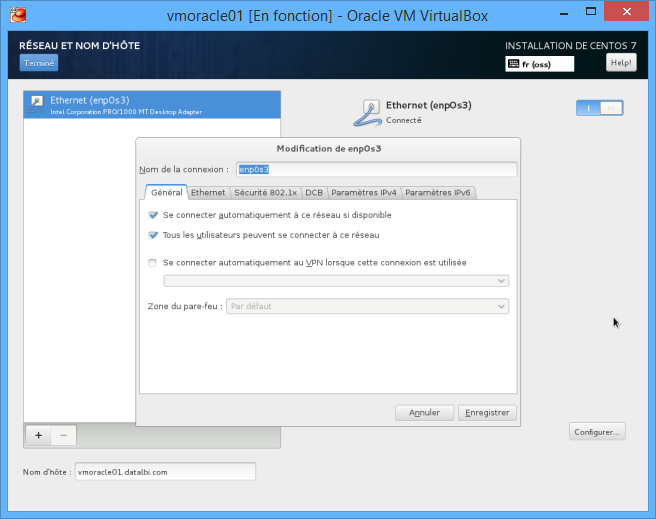656x519 pixels.
Task: Open the Help! button
Action: click(621, 63)
